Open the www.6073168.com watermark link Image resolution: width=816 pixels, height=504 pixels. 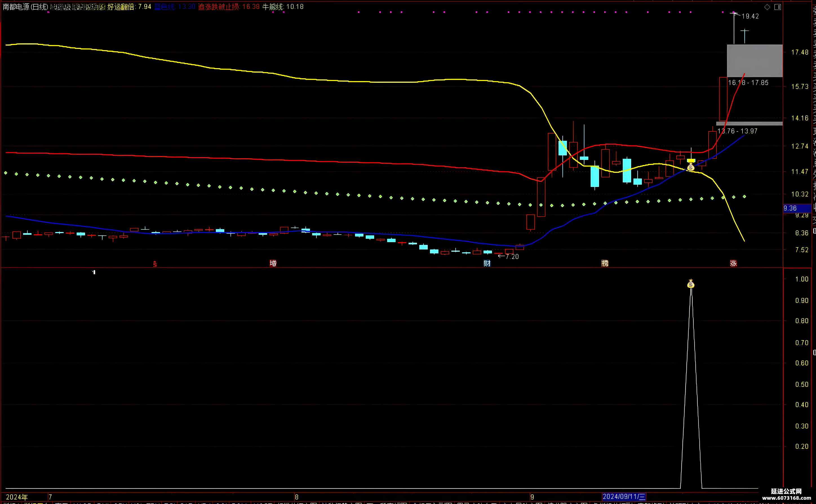(x=786, y=498)
